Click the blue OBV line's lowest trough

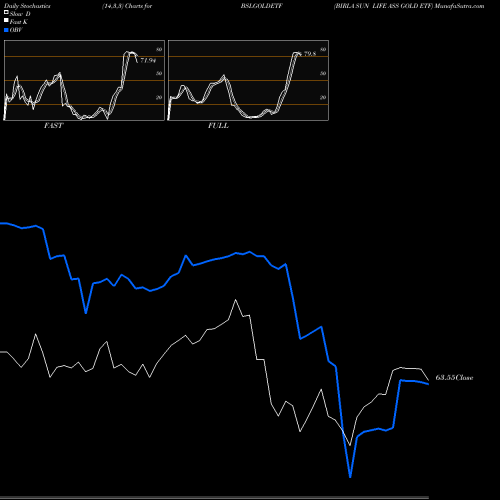pos(350,477)
